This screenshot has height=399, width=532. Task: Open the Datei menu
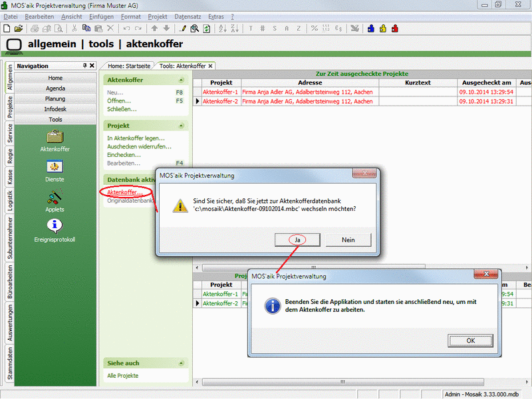pos(11,17)
